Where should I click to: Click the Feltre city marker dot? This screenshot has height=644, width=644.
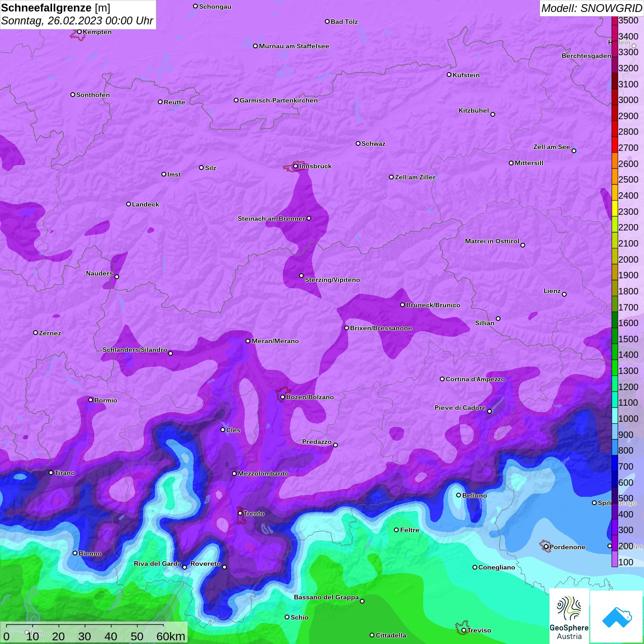[396, 530]
